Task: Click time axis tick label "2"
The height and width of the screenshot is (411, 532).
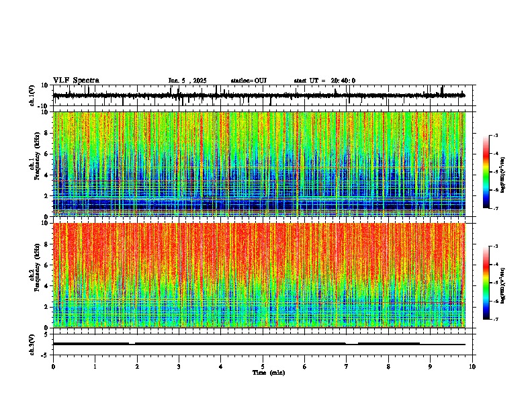Action: tap(137, 367)
